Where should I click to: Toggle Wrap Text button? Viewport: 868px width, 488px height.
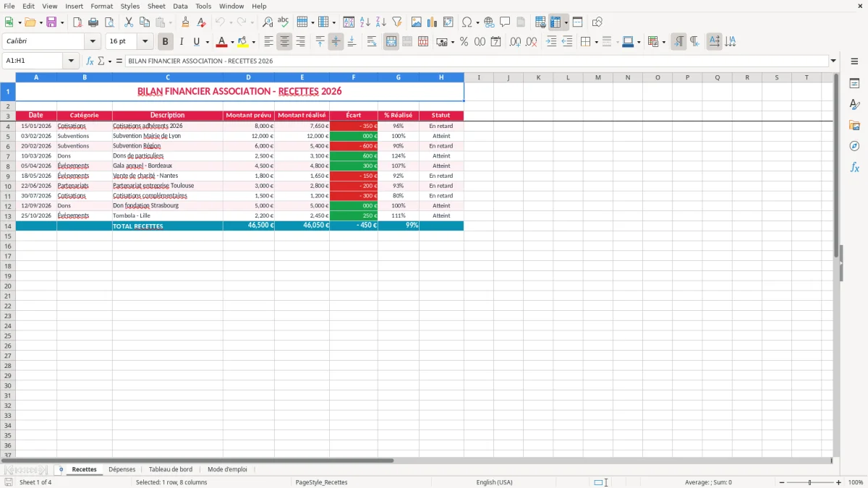(372, 42)
